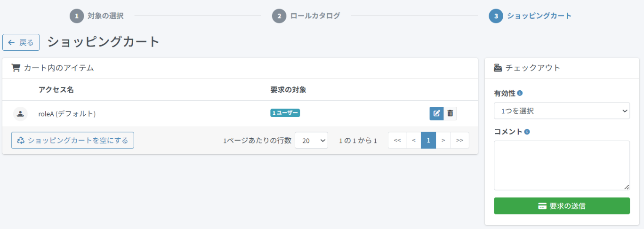Viewport: 644px width, 229px height.
Task: Click the roleA (デフォルト) name
Action: point(67,113)
